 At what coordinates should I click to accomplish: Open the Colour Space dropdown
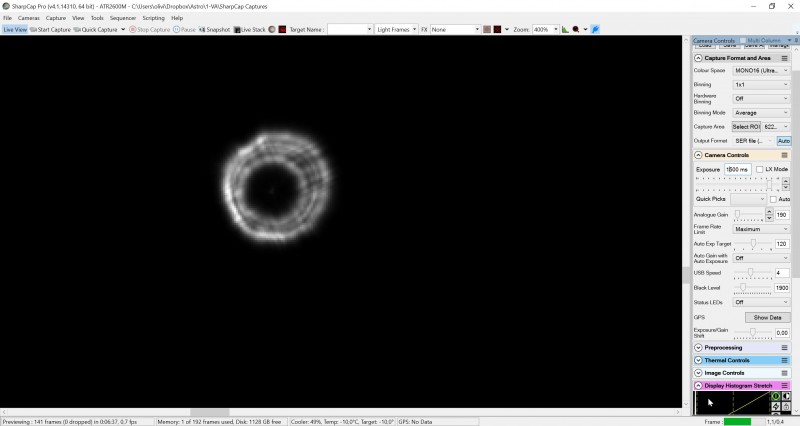[761, 70]
